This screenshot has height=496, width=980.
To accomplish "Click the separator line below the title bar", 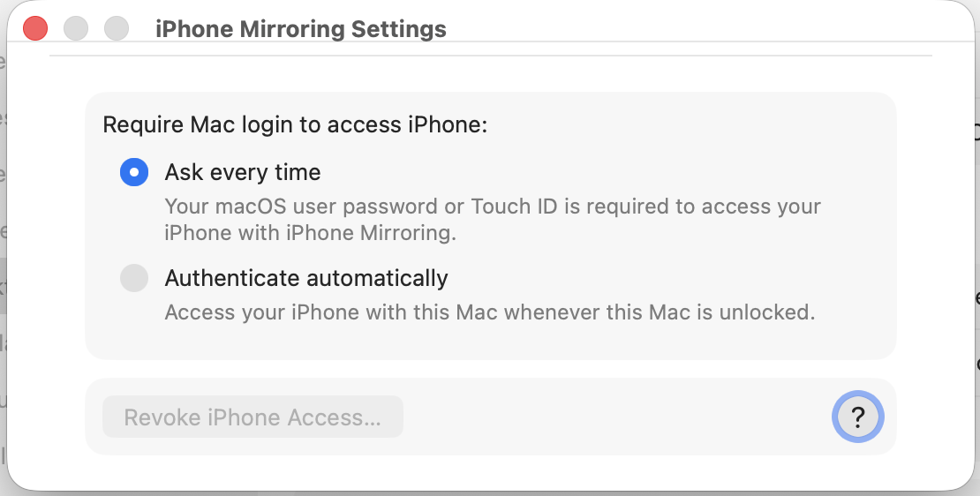I will (490, 56).
